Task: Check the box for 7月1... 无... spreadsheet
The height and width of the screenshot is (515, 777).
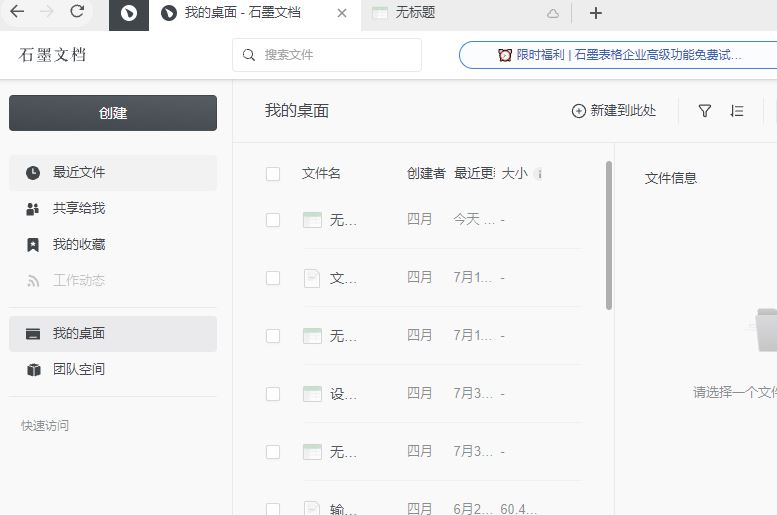Action: coord(273,336)
